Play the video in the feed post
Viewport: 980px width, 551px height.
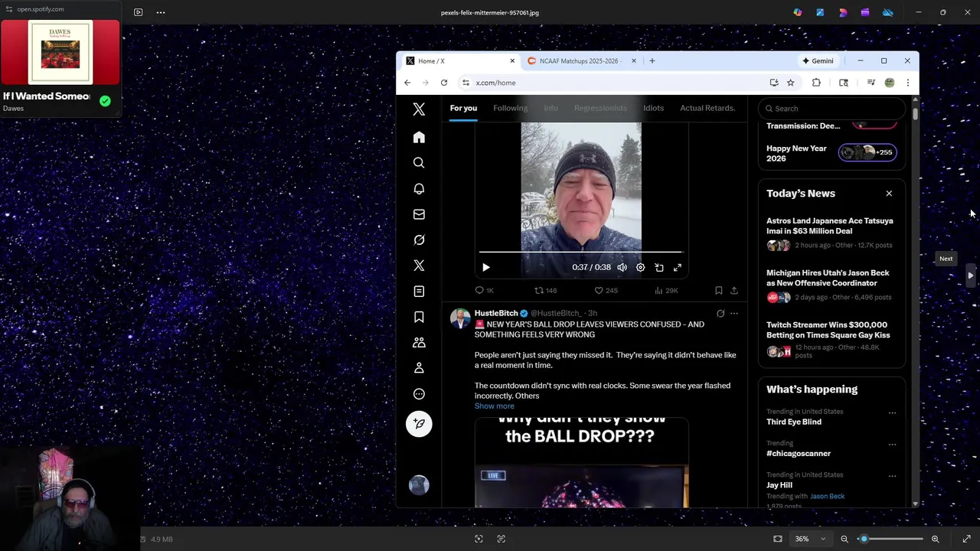click(x=485, y=268)
